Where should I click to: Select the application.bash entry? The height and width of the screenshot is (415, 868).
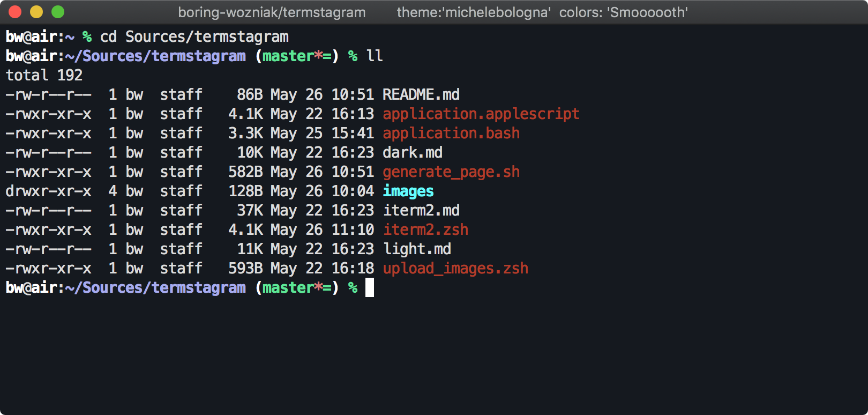tap(451, 134)
